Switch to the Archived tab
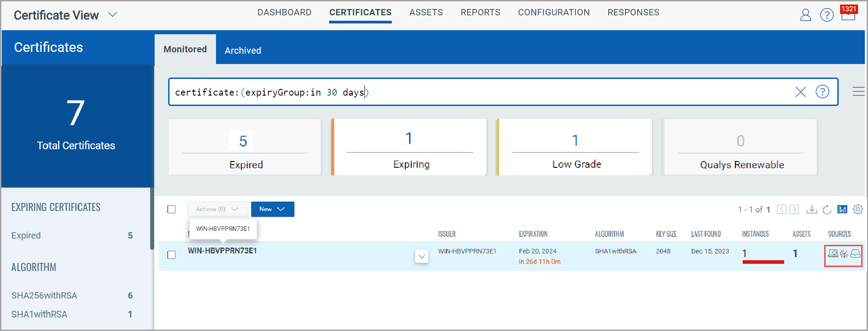Screen dimensions: 868x331 coord(243,51)
